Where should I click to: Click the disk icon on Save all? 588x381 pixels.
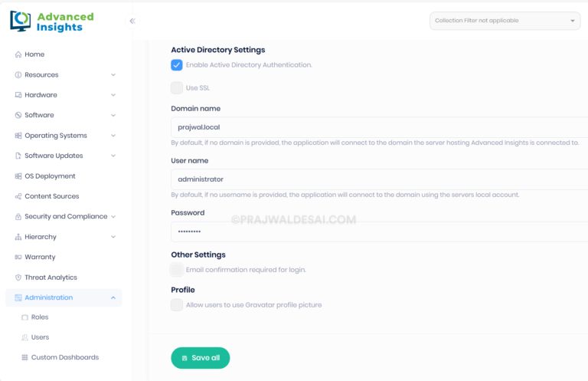click(185, 358)
